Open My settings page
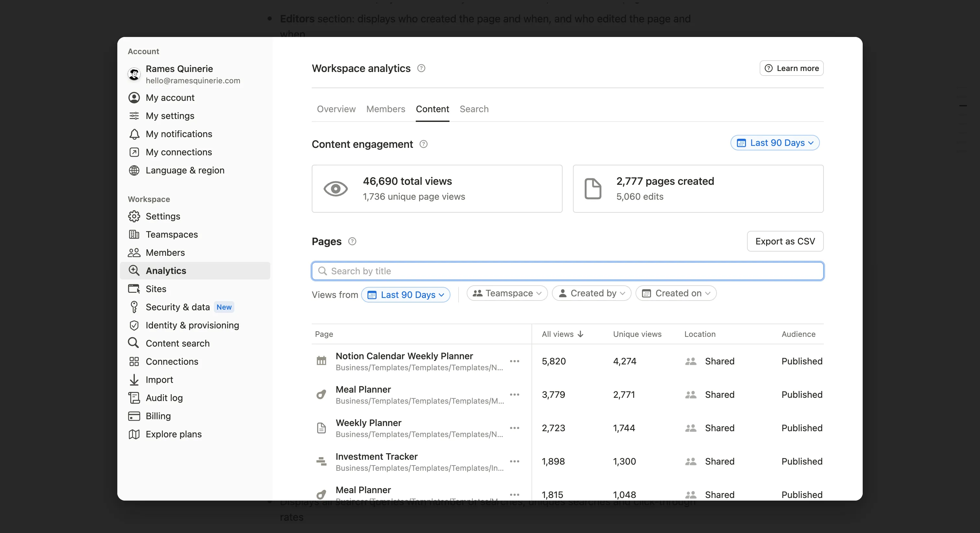980x533 pixels. coord(195,116)
